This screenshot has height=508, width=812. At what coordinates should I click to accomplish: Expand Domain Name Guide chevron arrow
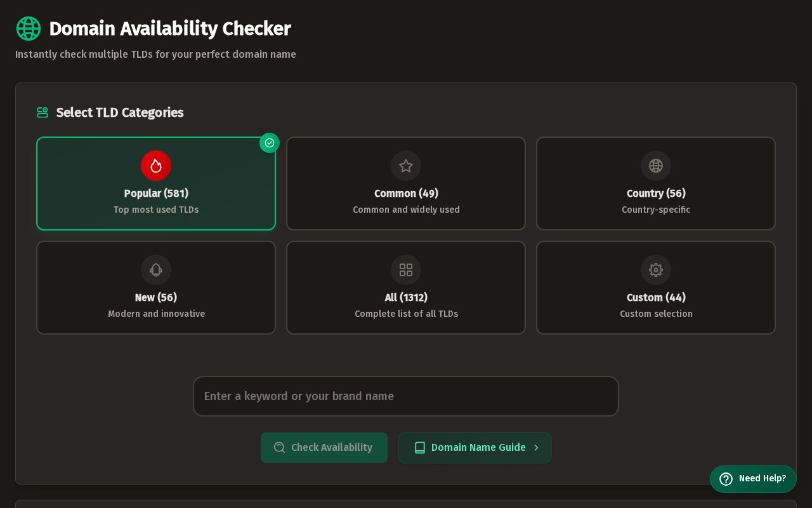pos(536,448)
